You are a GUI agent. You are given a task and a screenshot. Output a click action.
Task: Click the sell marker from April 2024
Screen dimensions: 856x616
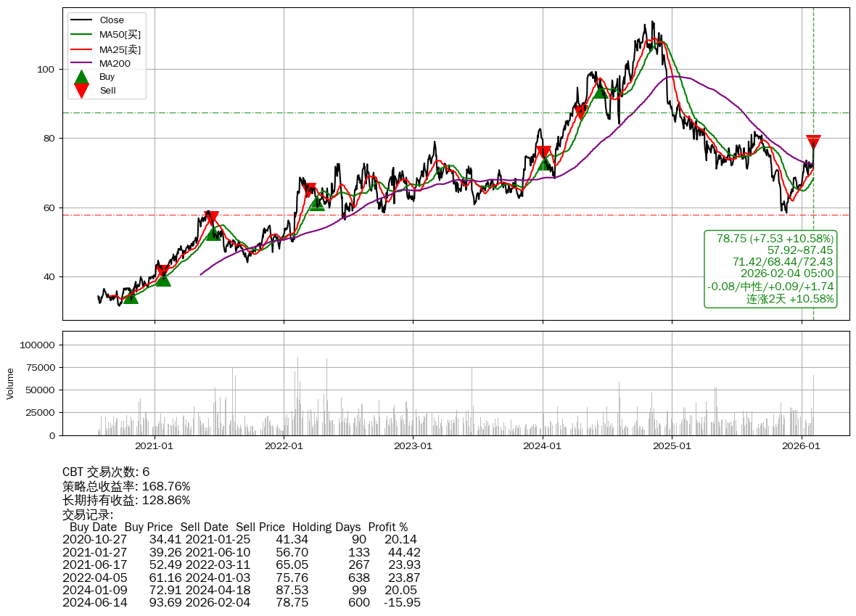coord(580,112)
